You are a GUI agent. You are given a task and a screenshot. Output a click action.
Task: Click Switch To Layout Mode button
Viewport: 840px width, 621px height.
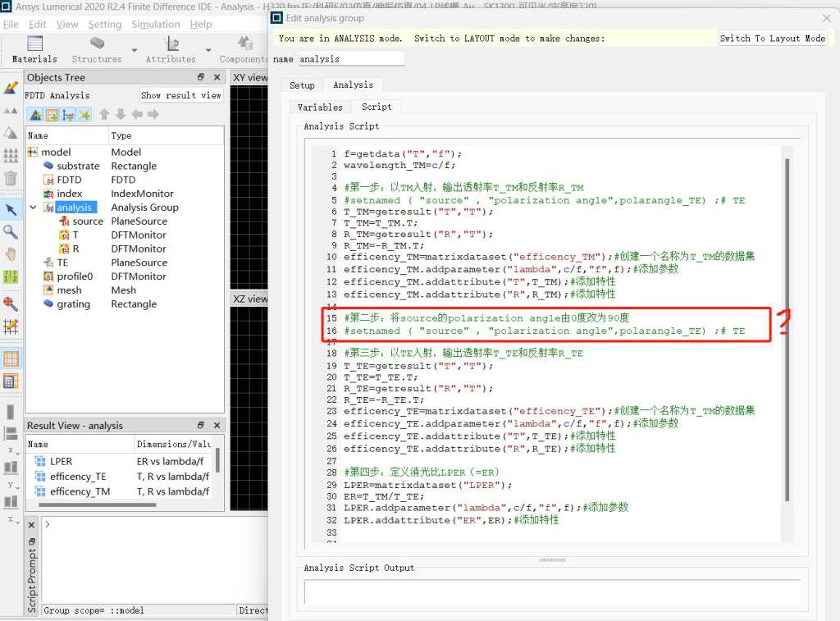[773, 39]
